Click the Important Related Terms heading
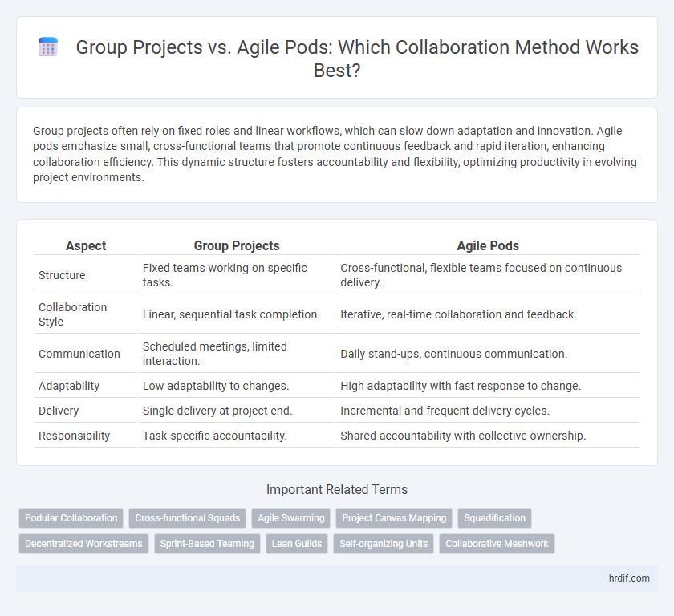Screen dimensions: 674x616 [337, 490]
